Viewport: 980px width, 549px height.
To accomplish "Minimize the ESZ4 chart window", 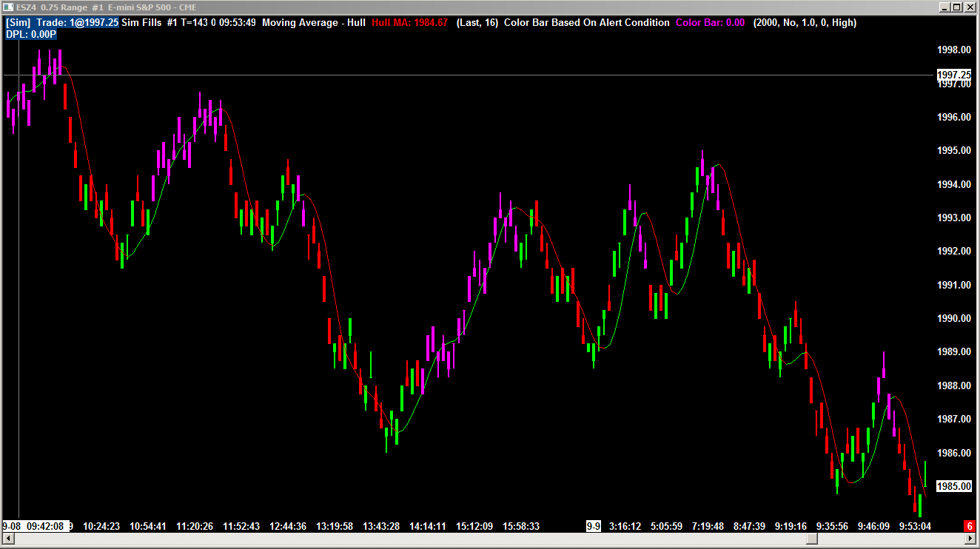I will (x=944, y=7).
